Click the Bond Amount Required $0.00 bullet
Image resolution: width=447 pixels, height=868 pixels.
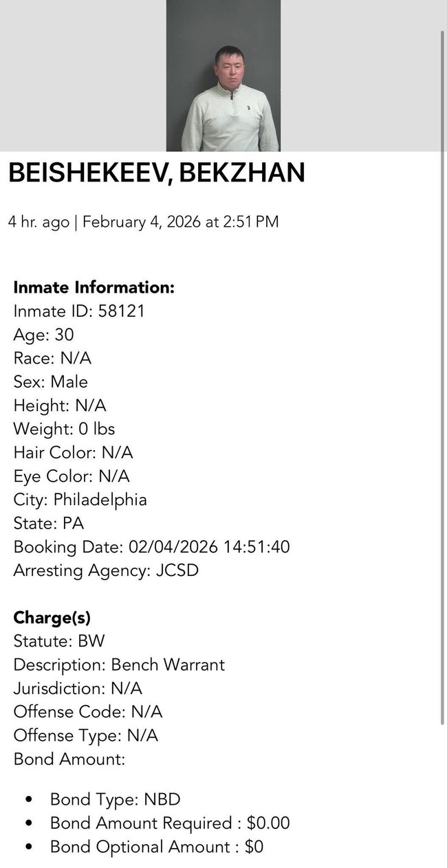(x=170, y=823)
